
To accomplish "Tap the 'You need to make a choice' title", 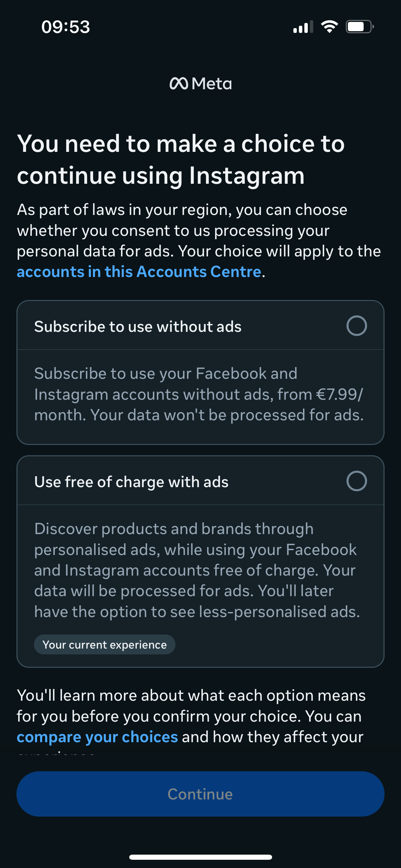I will tap(181, 159).
